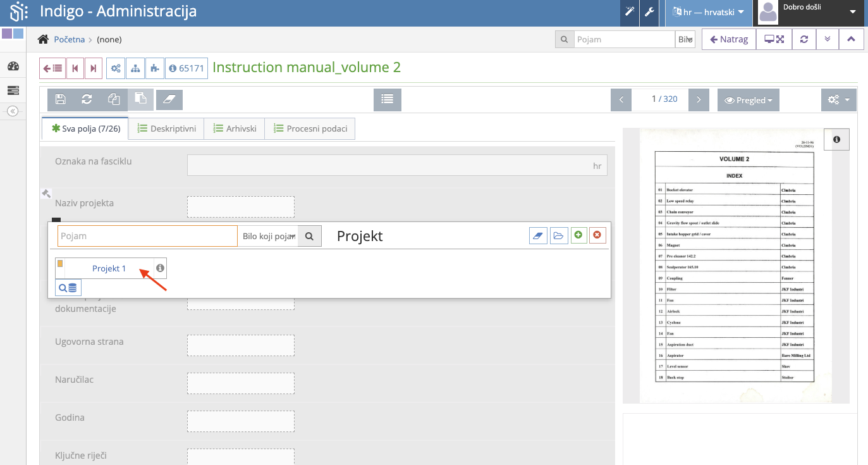Go to next document page arrow
This screenshot has height=465, width=868.
699,99
